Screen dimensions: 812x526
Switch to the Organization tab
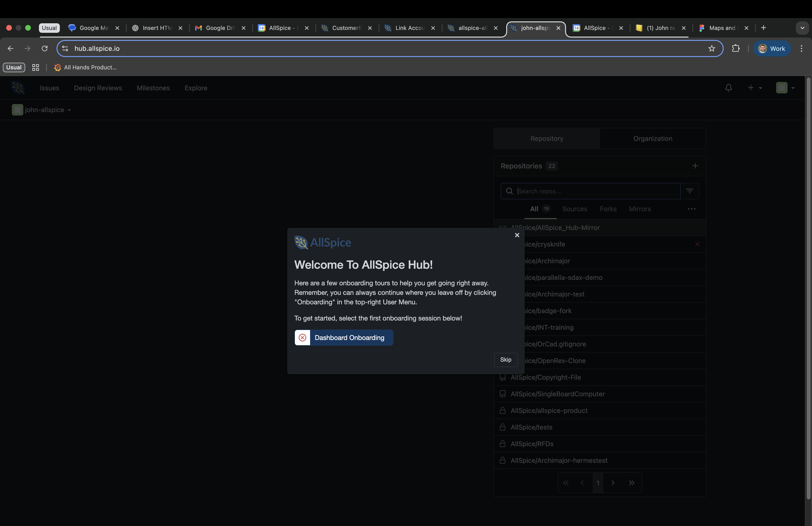(653, 139)
